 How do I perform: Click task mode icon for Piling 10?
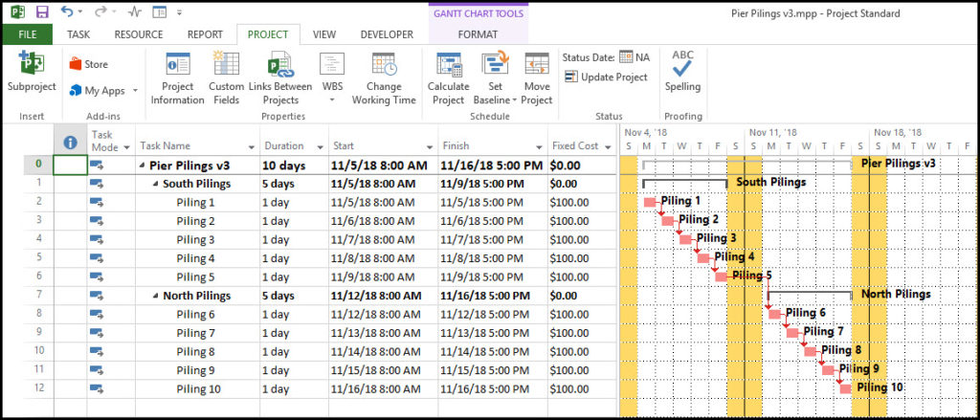[97, 389]
